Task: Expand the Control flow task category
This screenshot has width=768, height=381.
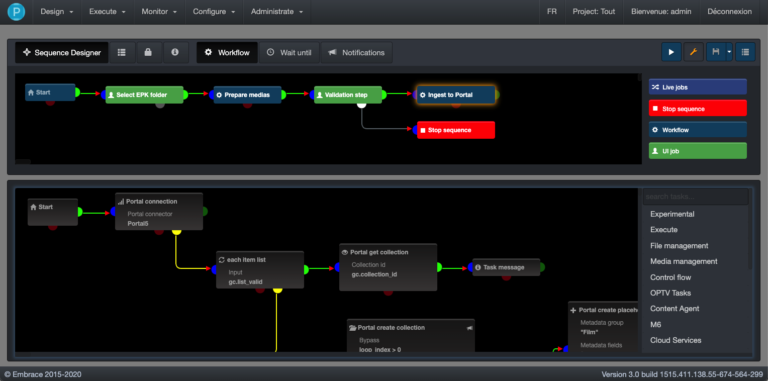Action: click(671, 277)
